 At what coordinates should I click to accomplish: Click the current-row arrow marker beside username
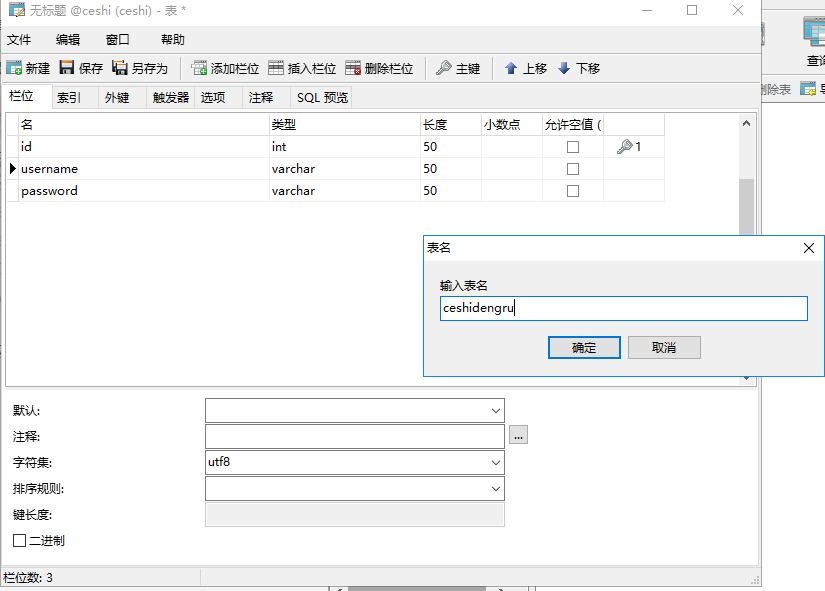(13, 169)
